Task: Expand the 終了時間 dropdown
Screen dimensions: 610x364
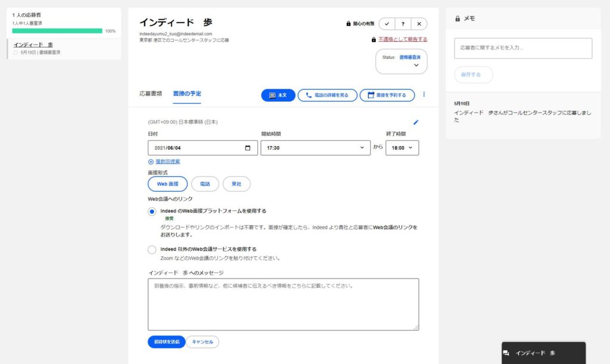Action: pos(401,147)
